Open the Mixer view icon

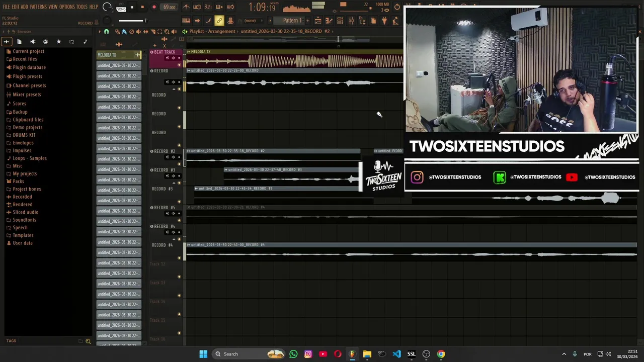(x=351, y=21)
